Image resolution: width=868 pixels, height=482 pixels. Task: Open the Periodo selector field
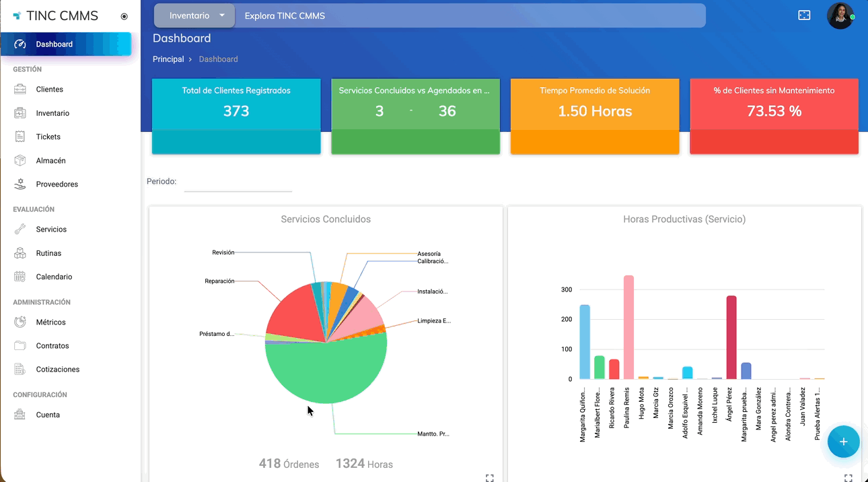pyautogui.click(x=238, y=182)
